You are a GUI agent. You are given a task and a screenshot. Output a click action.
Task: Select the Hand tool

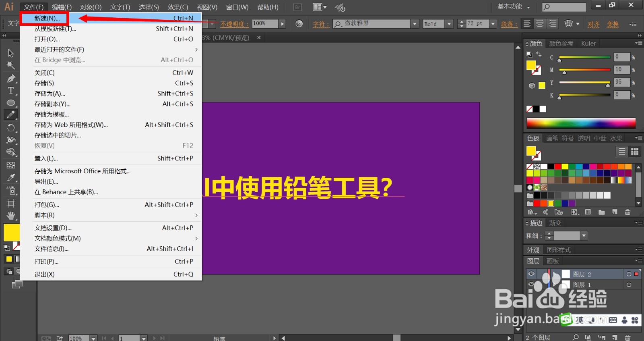pos(11,216)
